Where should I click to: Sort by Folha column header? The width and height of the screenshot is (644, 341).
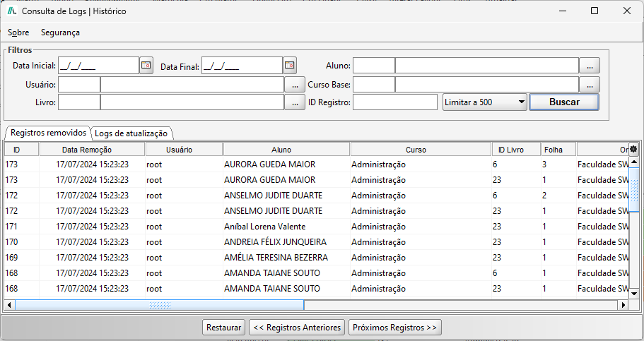click(558, 150)
